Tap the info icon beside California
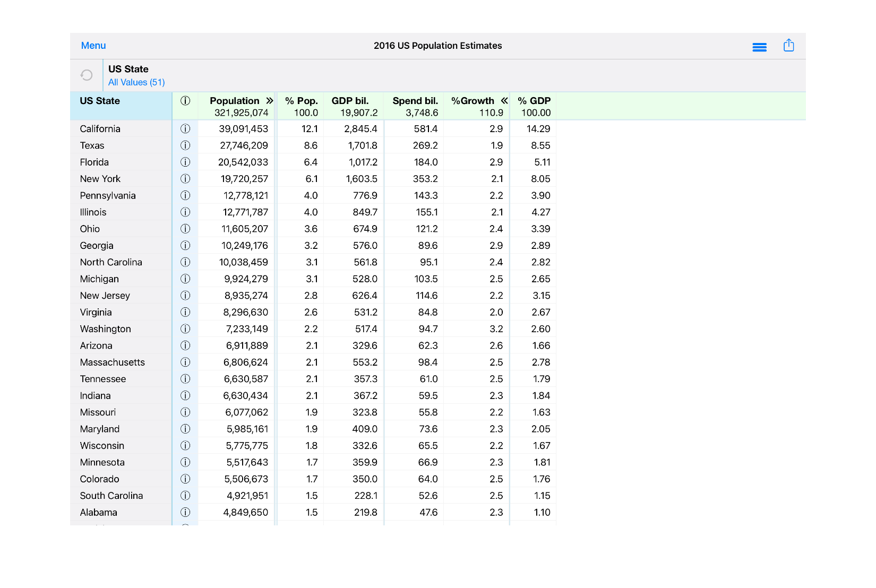 pos(185,128)
